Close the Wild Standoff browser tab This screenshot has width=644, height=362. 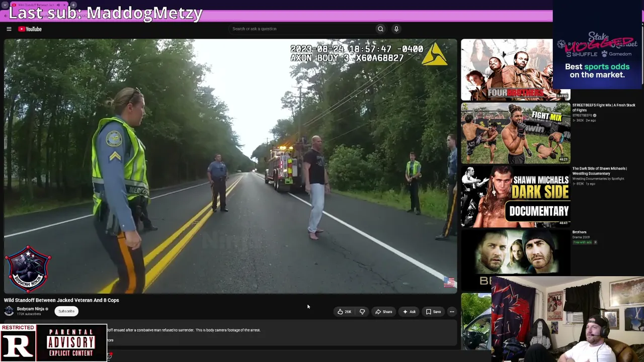(x=64, y=5)
